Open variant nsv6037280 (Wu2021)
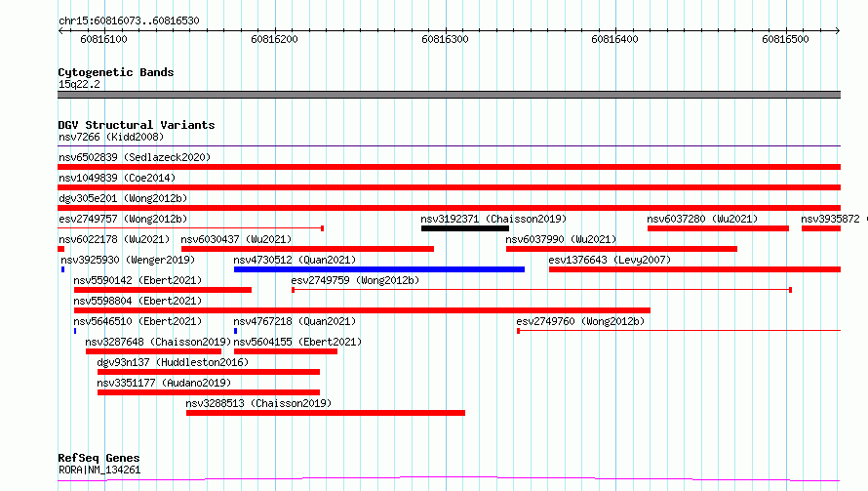868x491 pixels. point(702,219)
